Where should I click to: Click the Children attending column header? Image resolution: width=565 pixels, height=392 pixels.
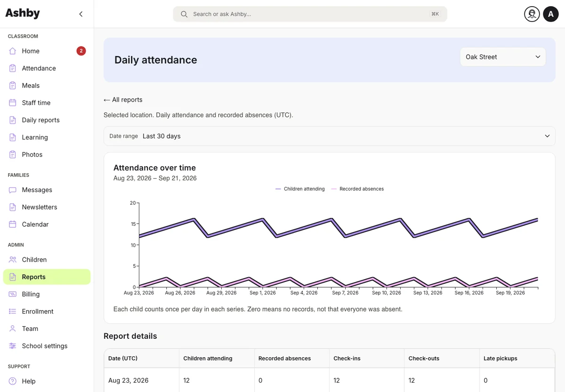coord(217,359)
